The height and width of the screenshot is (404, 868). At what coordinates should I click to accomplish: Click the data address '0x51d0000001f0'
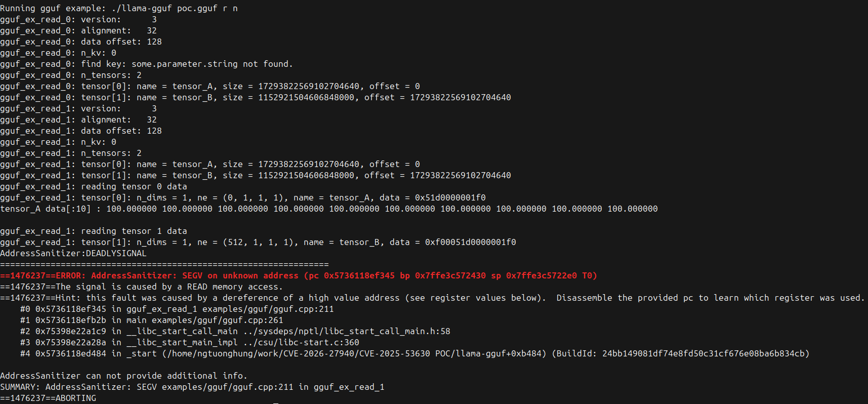click(450, 198)
